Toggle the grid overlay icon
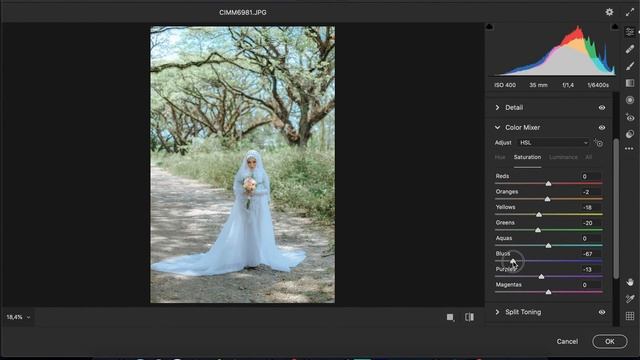The image size is (640, 360). click(630, 316)
